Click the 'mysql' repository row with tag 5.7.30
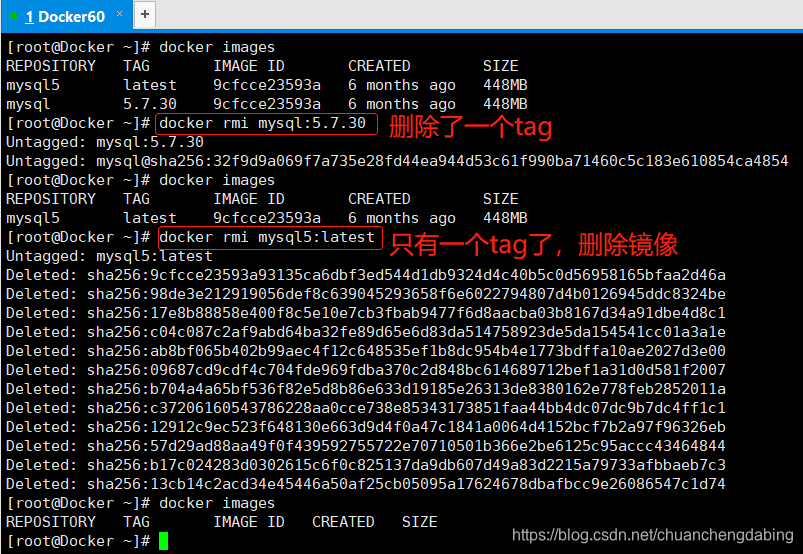The image size is (803, 554). click(x=267, y=104)
